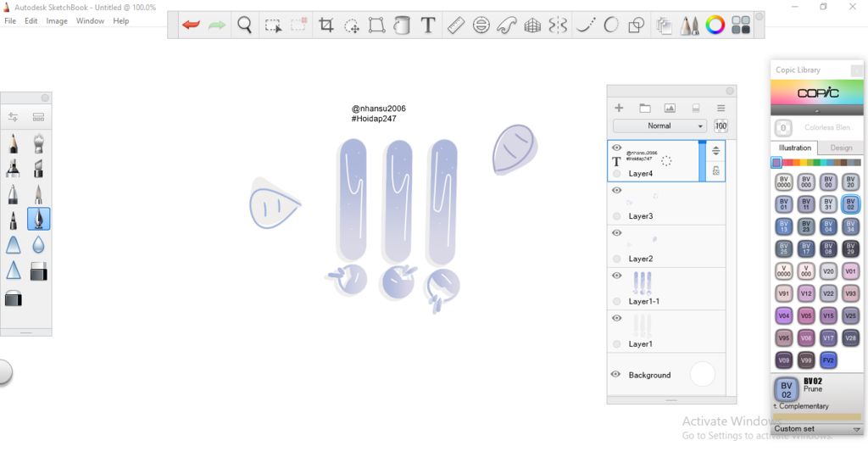This screenshot has height=463, width=868.
Task: Close the Layer Editor panel
Action: point(730,91)
